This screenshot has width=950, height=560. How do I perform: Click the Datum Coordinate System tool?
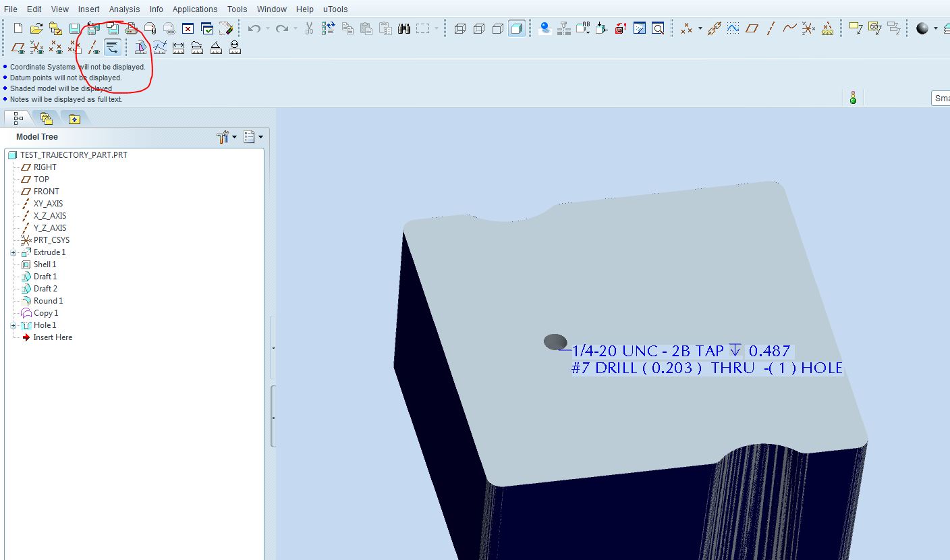coord(809,28)
